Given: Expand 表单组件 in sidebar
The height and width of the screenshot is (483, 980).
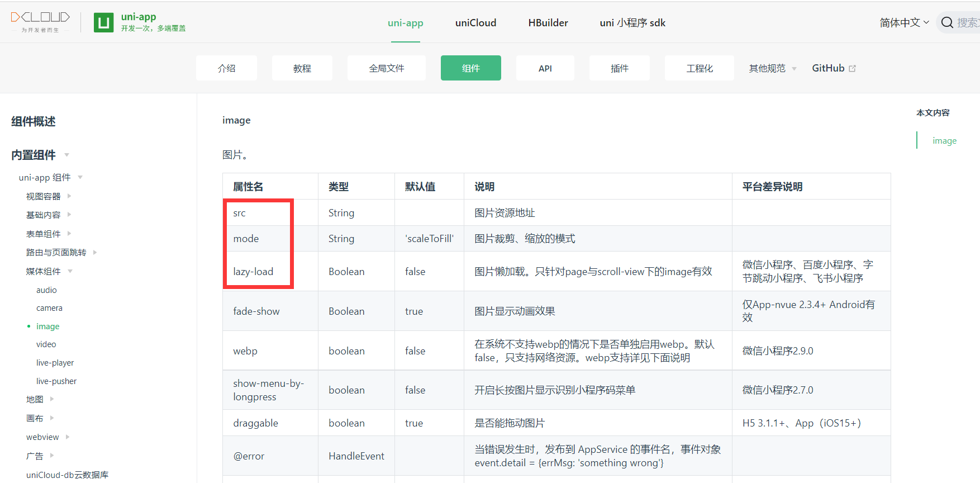Looking at the screenshot, I should (69, 234).
